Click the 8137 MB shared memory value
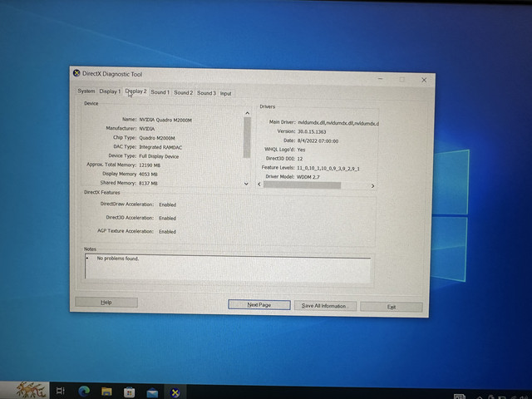This screenshot has height=399, width=532. [148, 183]
